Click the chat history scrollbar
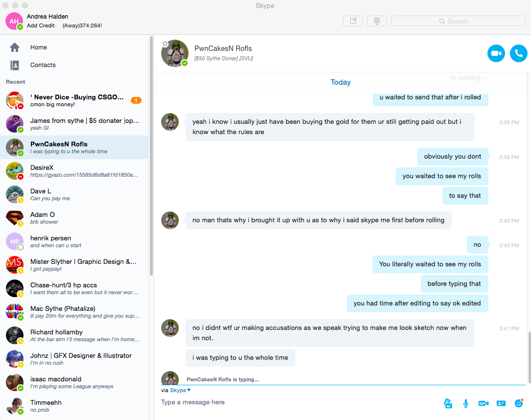 pyautogui.click(x=529, y=357)
